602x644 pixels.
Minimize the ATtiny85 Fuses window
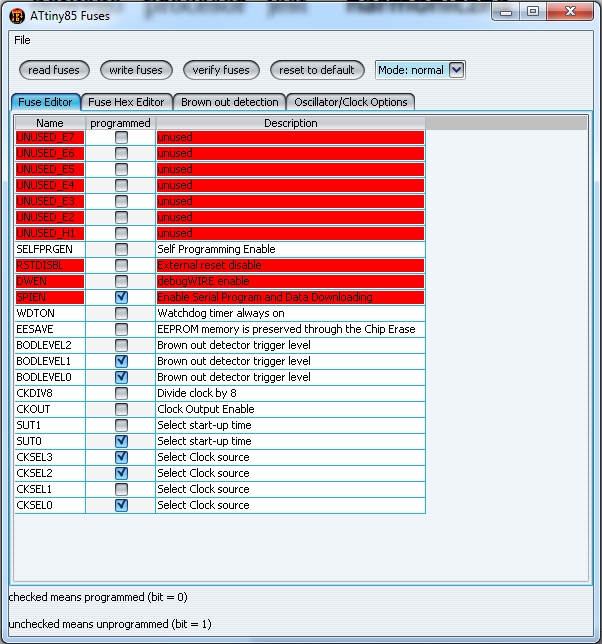505,12
